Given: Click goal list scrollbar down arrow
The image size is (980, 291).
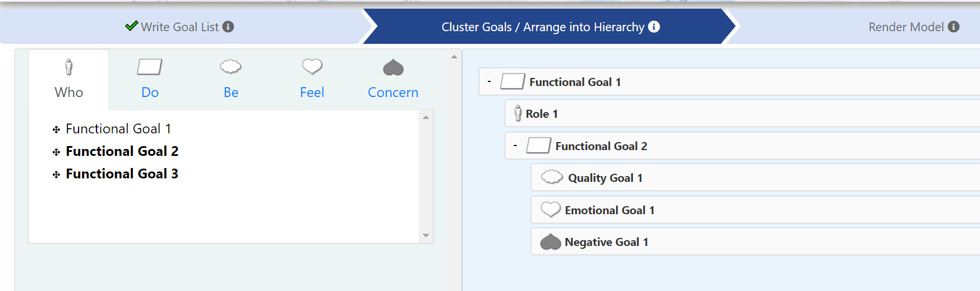Looking at the screenshot, I should click(x=426, y=236).
